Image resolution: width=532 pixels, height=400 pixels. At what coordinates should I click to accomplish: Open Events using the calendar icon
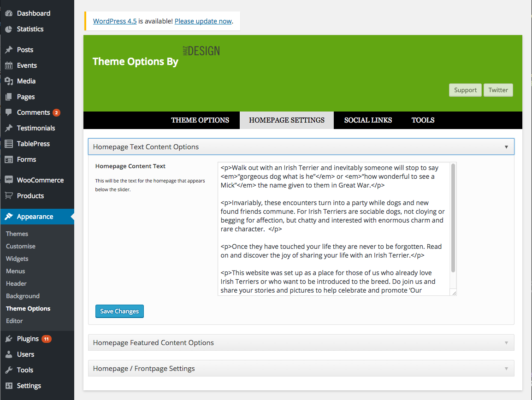(x=9, y=65)
